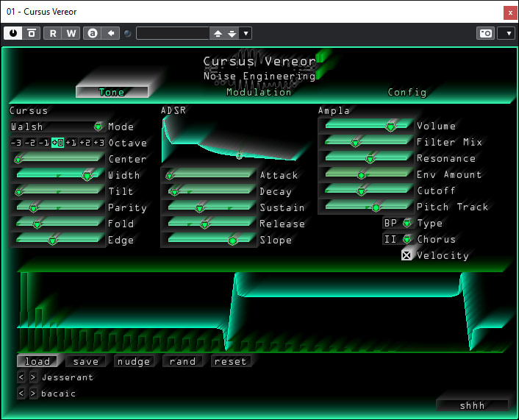The width and height of the screenshot is (519, 420).
Task: Toggle the Velocity checkbox
Action: (407, 255)
